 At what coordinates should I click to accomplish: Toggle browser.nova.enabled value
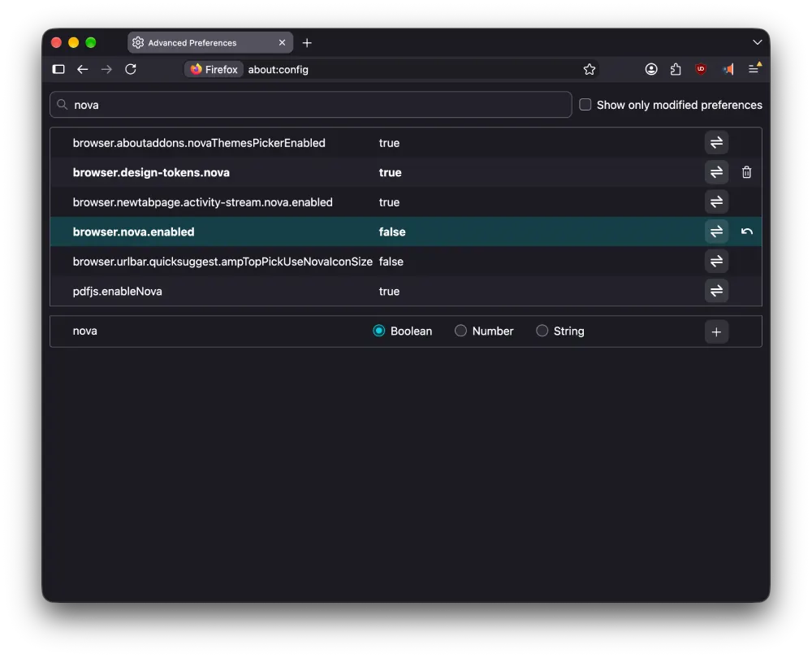point(716,232)
